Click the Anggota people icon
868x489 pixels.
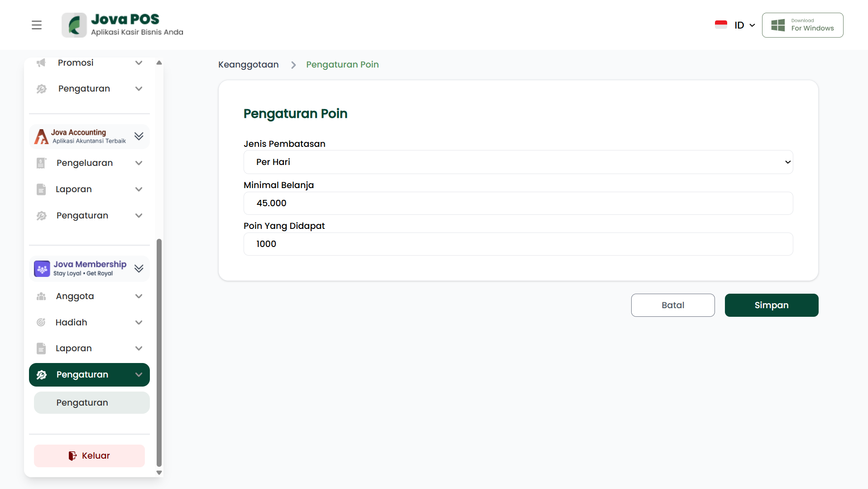click(x=41, y=296)
